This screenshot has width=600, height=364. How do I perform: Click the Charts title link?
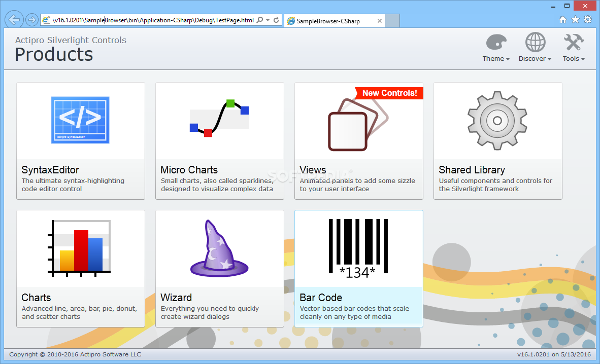36,298
